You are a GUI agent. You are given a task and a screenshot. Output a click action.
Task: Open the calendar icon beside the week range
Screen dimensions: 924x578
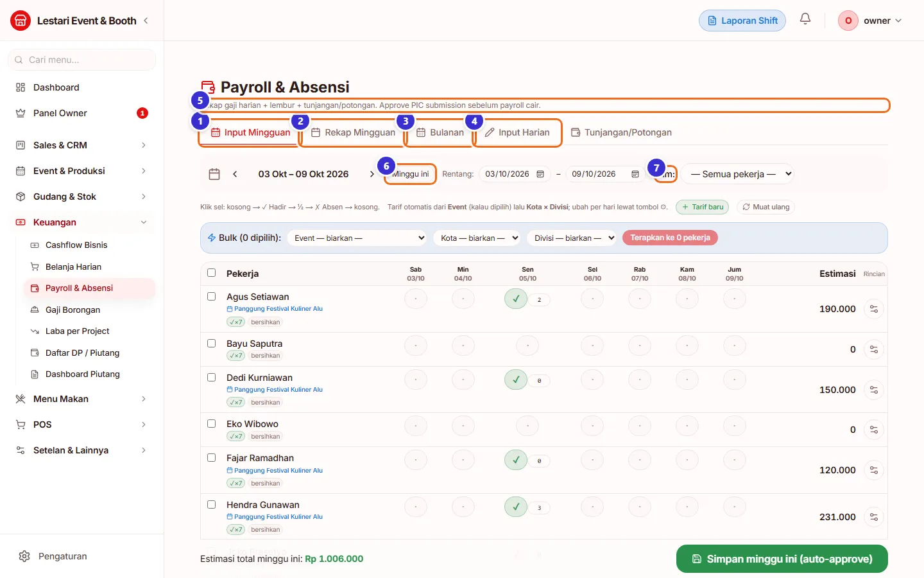[214, 174]
